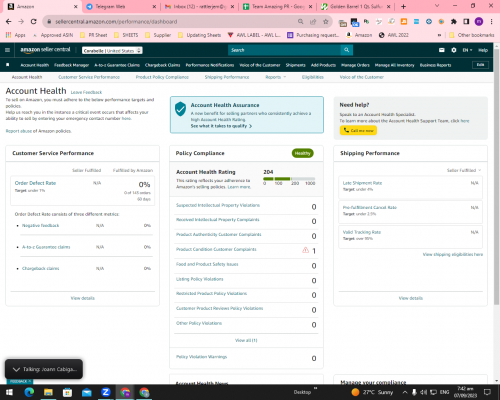Click the share page icon in the address bar
Image resolution: width=500 pixels, height=400 pixels.
pos(313,22)
